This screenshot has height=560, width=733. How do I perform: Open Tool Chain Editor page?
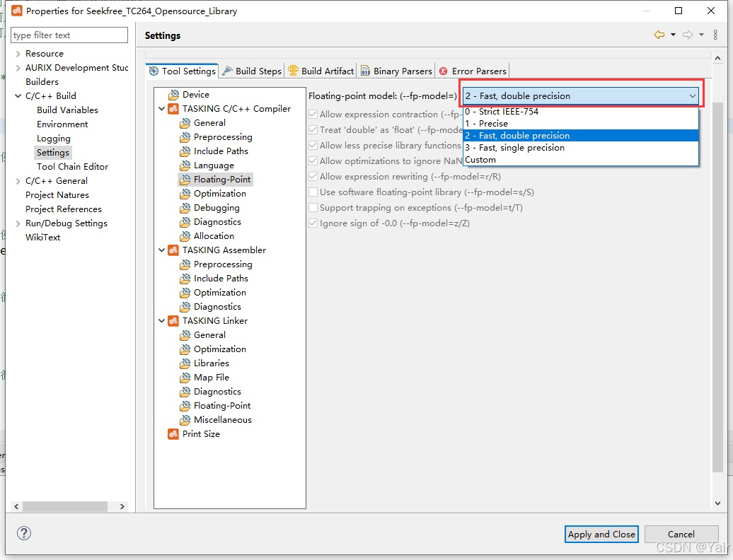tap(72, 167)
